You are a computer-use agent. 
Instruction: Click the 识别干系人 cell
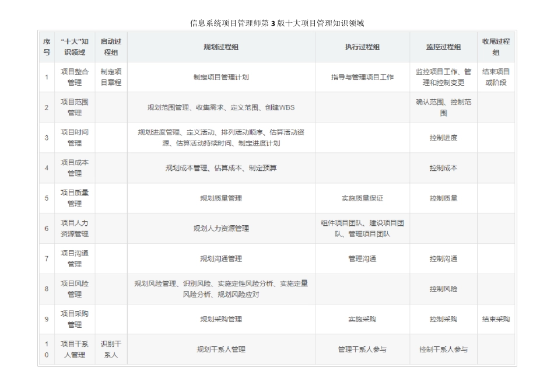tap(111, 349)
